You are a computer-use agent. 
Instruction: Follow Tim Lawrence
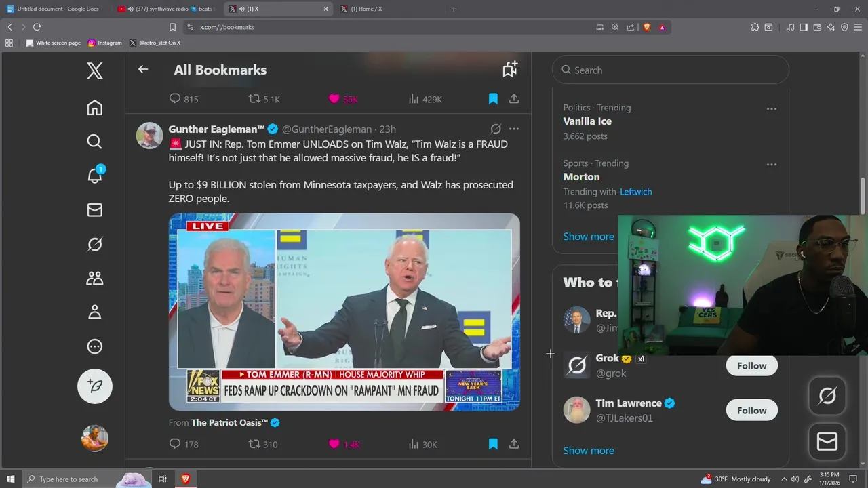click(x=751, y=411)
